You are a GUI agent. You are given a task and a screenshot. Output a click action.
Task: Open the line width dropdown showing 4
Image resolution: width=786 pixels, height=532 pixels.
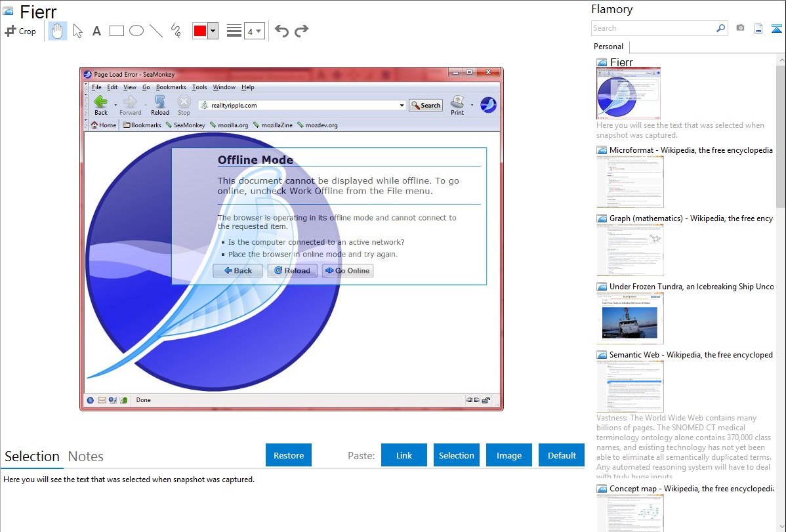tap(255, 31)
